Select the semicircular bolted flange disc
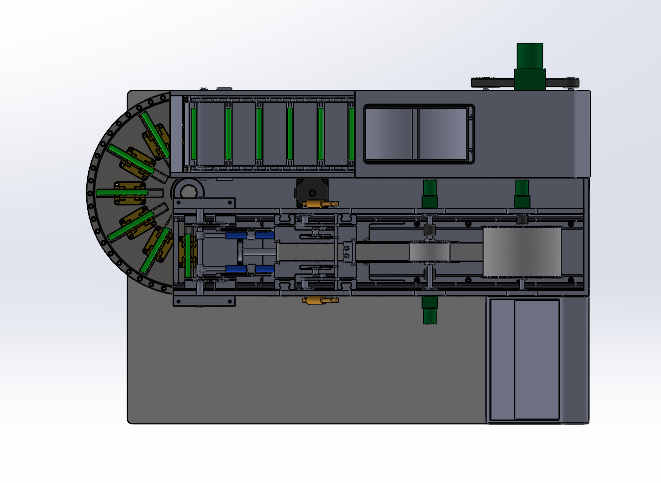Image resolution: width=661 pixels, height=483 pixels. 129,193
